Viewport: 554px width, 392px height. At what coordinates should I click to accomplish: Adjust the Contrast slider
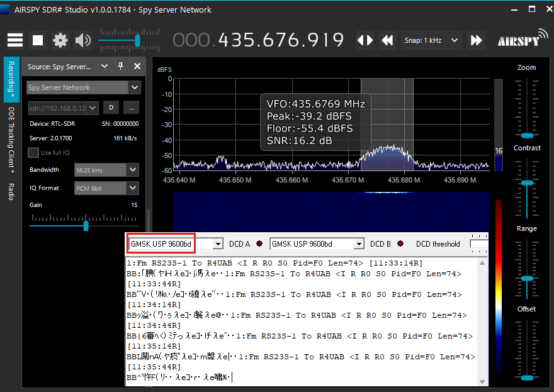pos(527,182)
